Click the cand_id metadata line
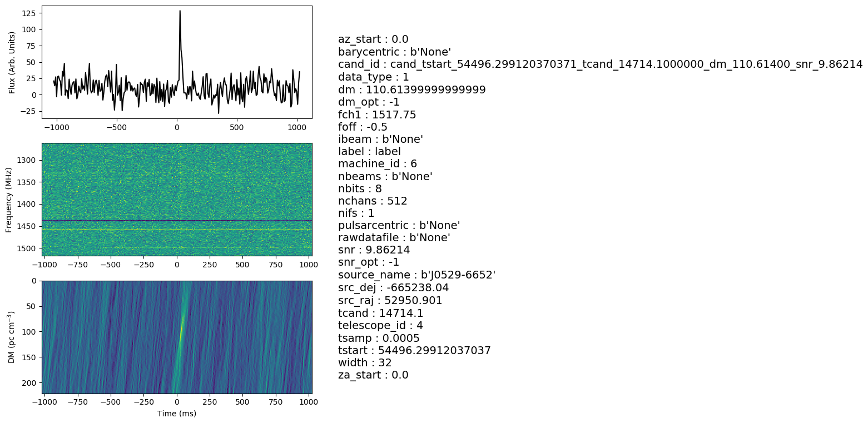The height and width of the screenshot is (423, 868). [x=600, y=64]
